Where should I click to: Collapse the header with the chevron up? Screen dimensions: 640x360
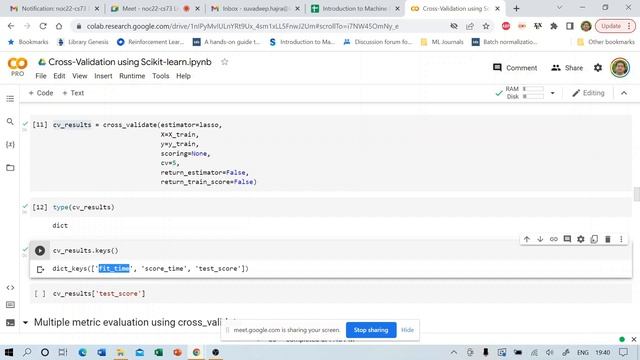624,93
